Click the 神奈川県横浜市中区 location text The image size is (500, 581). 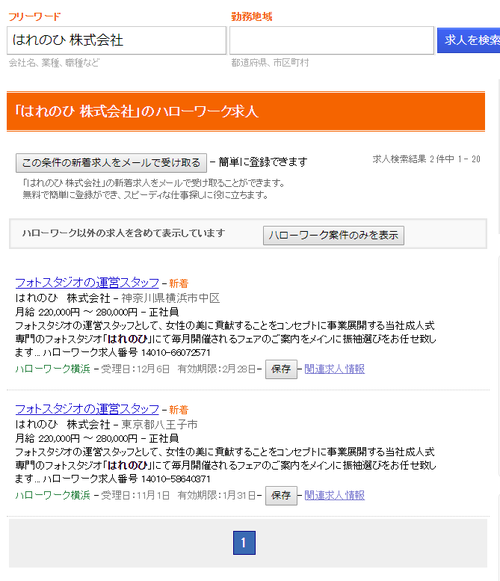pyautogui.click(x=171, y=298)
